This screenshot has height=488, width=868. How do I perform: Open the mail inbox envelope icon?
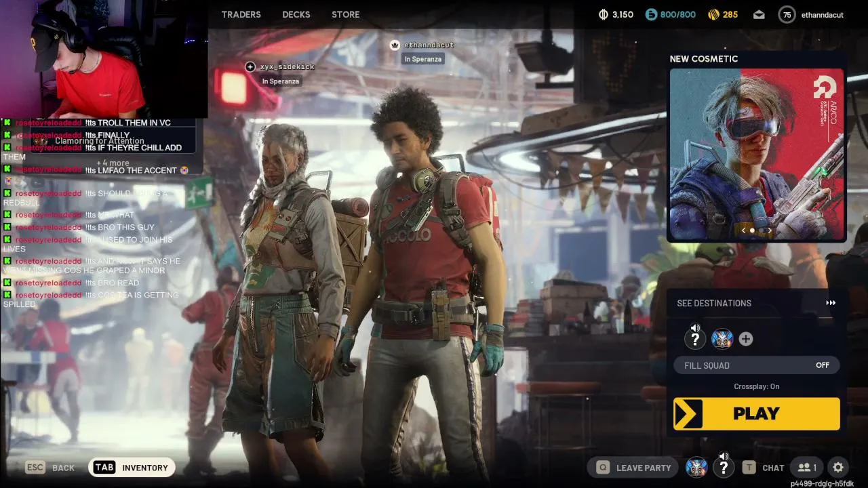point(759,14)
